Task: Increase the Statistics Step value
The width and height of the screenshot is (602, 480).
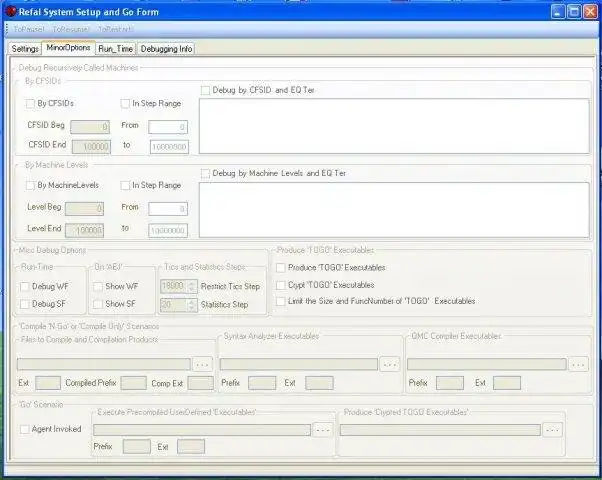Action: (x=192, y=302)
